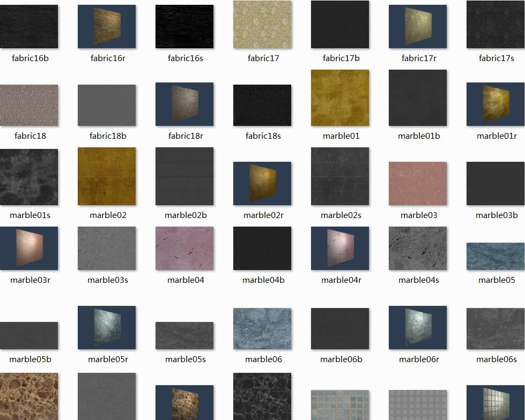Image resolution: width=525 pixels, height=420 pixels.
Task: Click the marble05r file name label
Action: click(x=108, y=359)
